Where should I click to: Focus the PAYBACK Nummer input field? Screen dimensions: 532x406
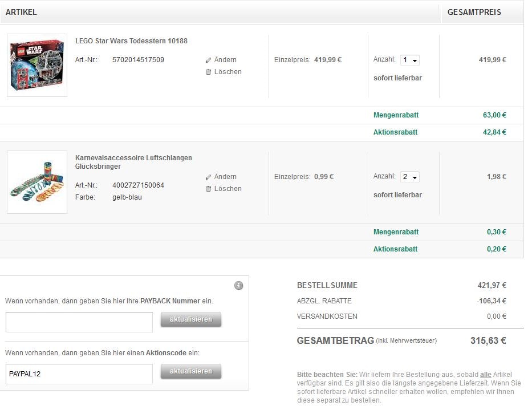(79, 322)
